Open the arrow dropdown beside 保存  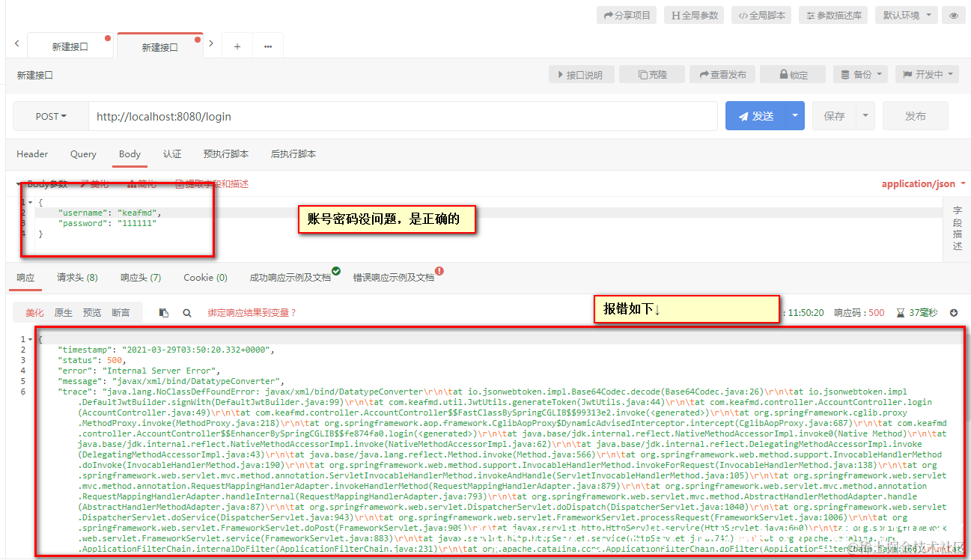tap(865, 117)
